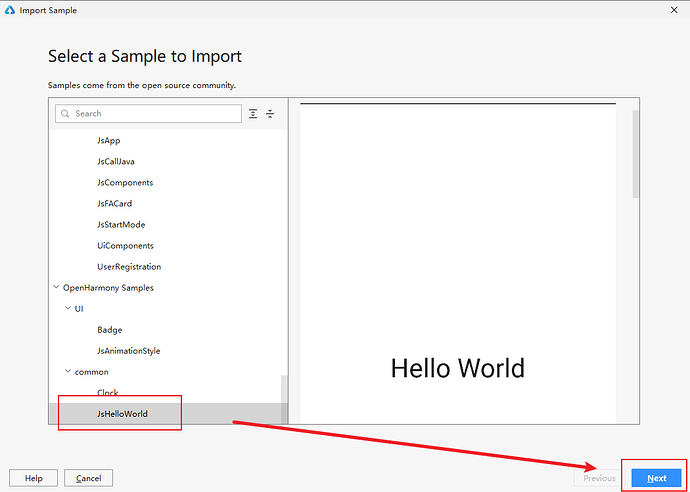Click the magnifier icon in the search box
This screenshot has height=492, width=690.
click(x=65, y=114)
